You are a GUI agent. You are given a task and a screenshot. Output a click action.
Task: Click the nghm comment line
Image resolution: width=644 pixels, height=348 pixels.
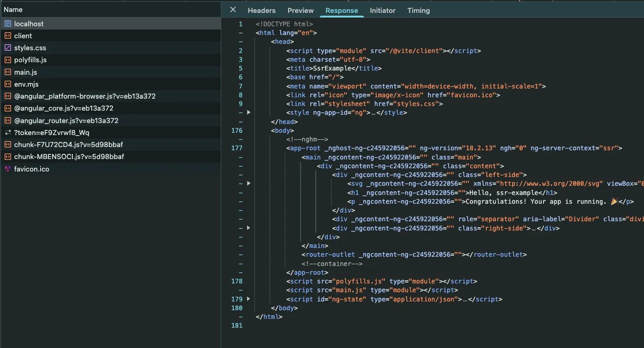pyautogui.click(x=307, y=139)
